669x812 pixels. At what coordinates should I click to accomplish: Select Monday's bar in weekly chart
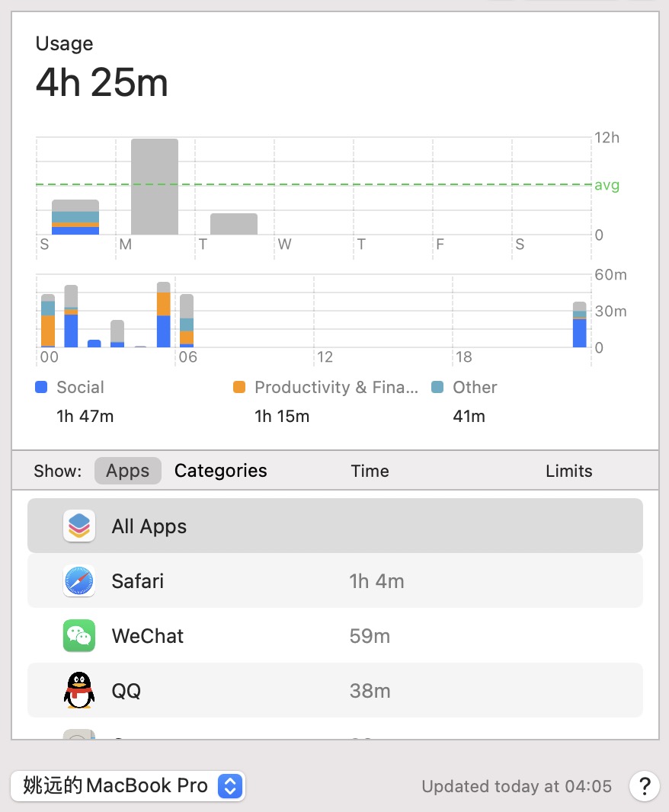[155, 187]
